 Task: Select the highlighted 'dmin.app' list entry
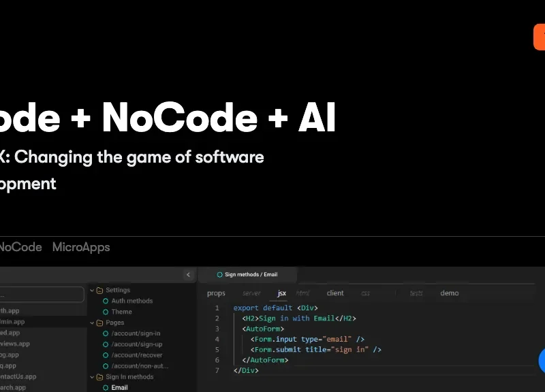click(x=44, y=322)
